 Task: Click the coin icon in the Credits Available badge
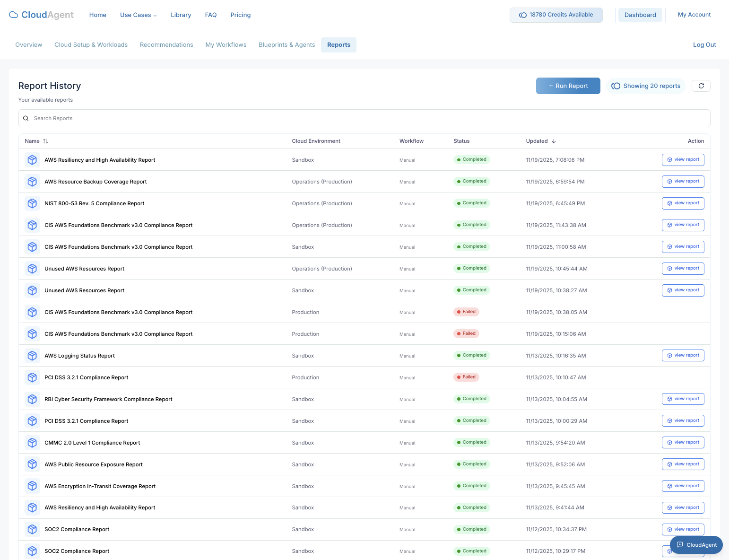click(x=522, y=15)
